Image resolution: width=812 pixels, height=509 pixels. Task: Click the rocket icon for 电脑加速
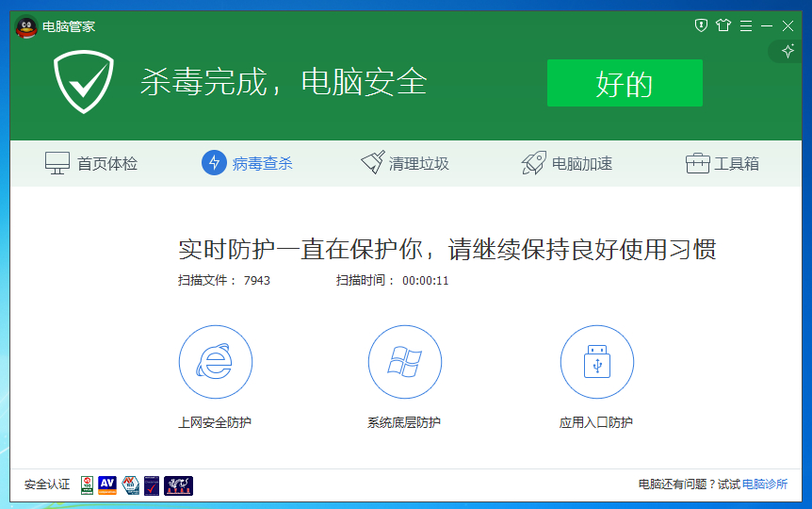click(x=534, y=163)
